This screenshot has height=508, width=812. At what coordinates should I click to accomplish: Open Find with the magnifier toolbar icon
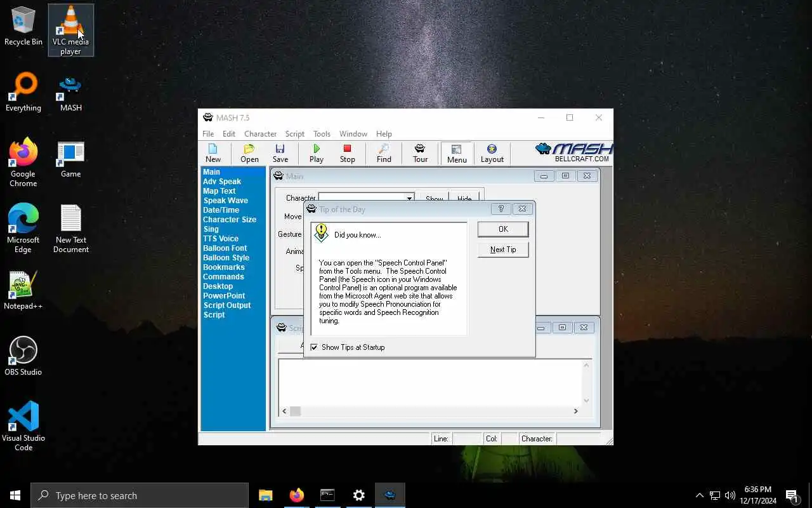click(x=384, y=153)
